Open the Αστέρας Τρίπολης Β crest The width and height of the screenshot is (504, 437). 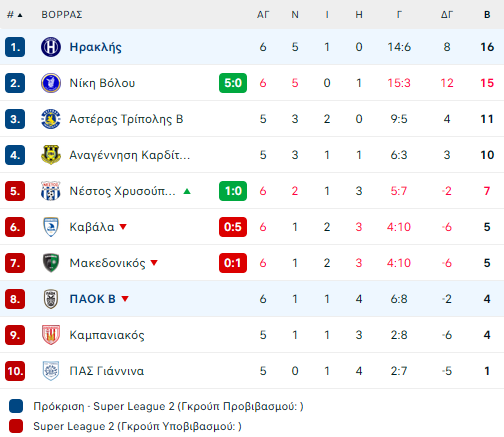51,119
